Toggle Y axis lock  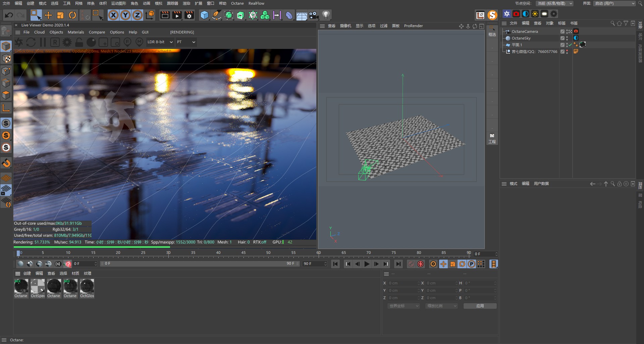[x=125, y=15]
